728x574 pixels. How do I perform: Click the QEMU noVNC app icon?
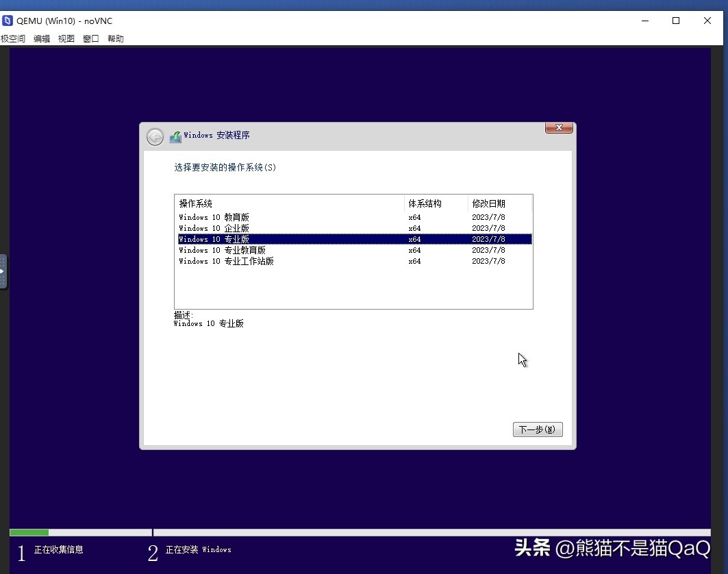tap(8, 21)
